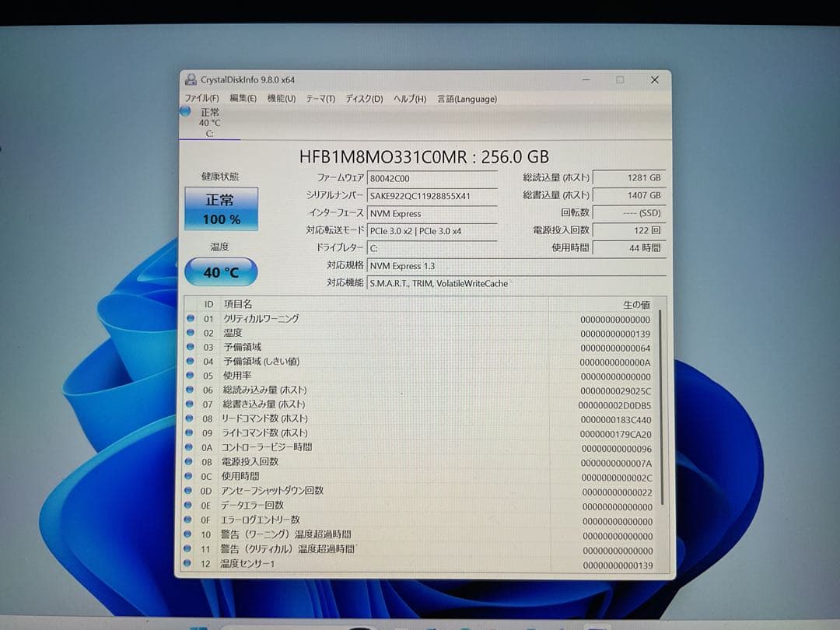Minimize the CrystalDiskInfo window
The image size is (840, 630).
click(x=586, y=80)
